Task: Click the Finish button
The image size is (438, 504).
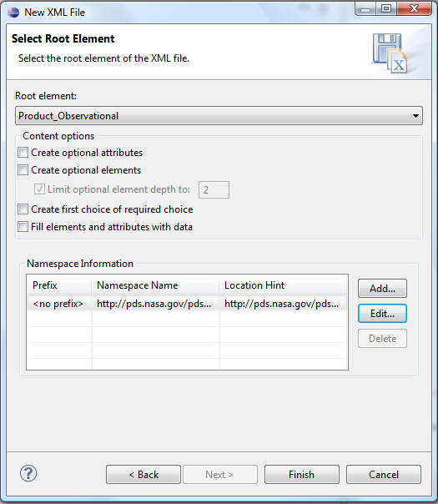Action: coord(302,475)
